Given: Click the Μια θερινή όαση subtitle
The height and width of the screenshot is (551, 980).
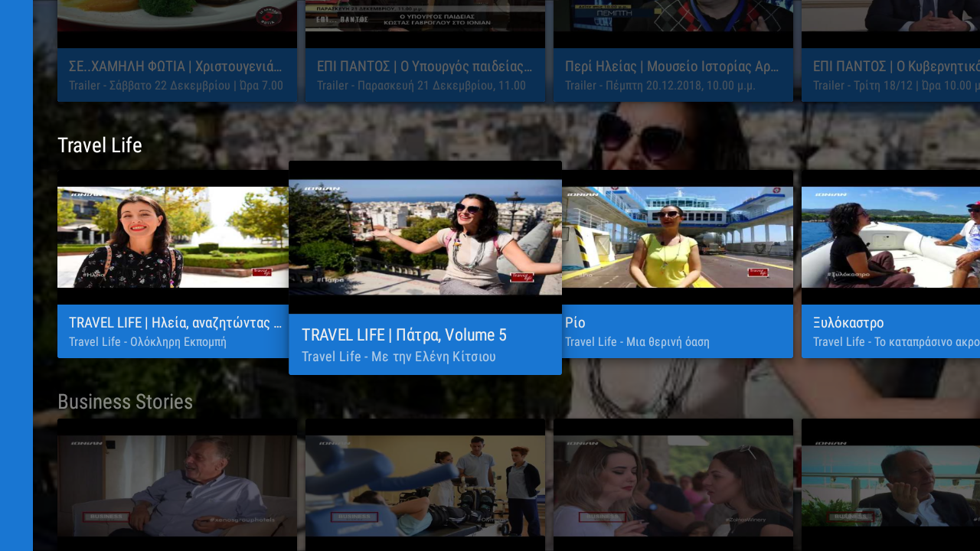Looking at the screenshot, I should (x=637, y=341).
